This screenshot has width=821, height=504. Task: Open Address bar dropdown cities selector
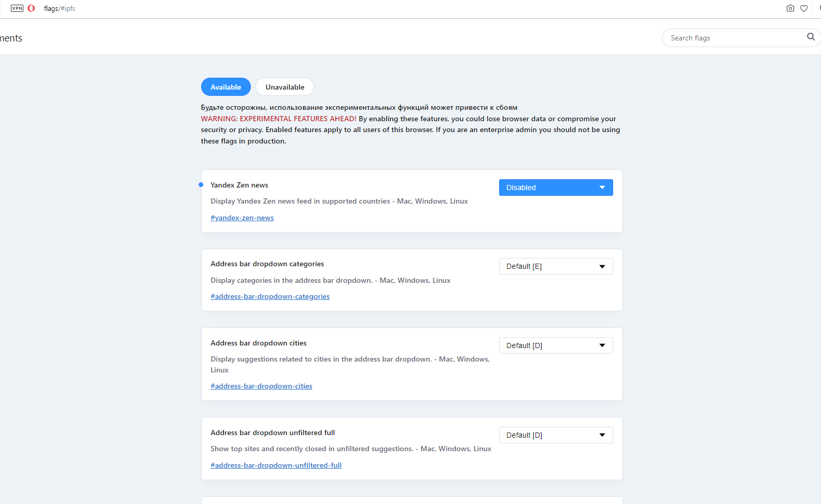[556, 345]
